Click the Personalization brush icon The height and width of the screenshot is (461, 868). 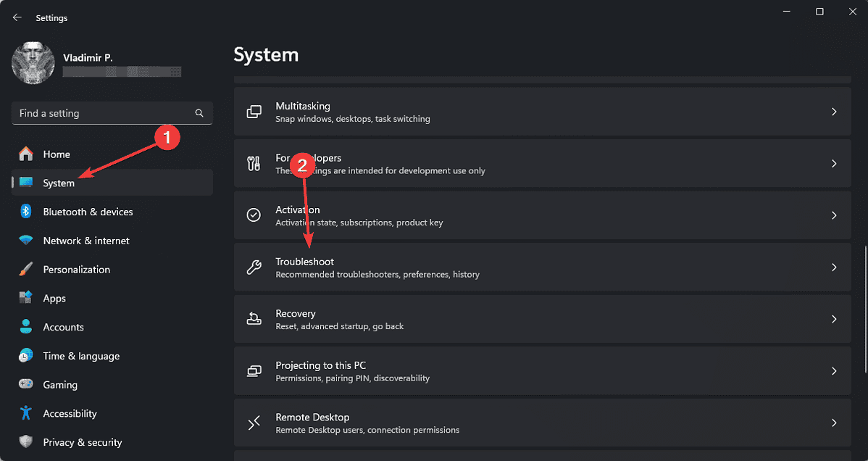(27, 269)
